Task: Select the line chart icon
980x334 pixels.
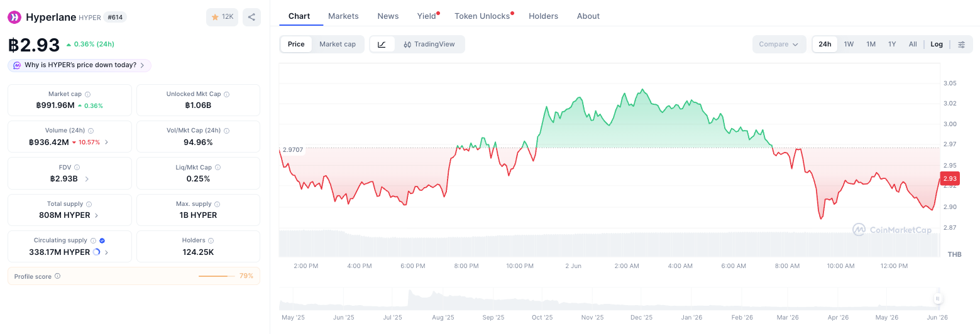Action: [x=382, y=44]
